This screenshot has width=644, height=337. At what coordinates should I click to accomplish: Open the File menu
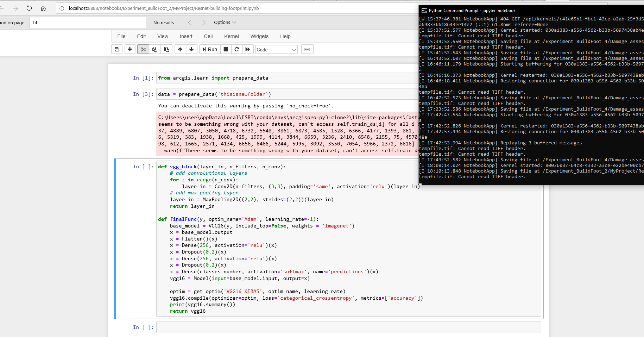[121, 36]
